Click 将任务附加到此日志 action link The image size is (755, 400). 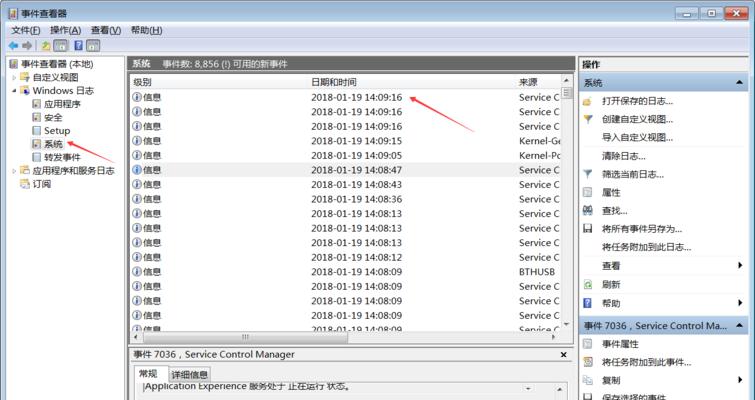[646, 247]
